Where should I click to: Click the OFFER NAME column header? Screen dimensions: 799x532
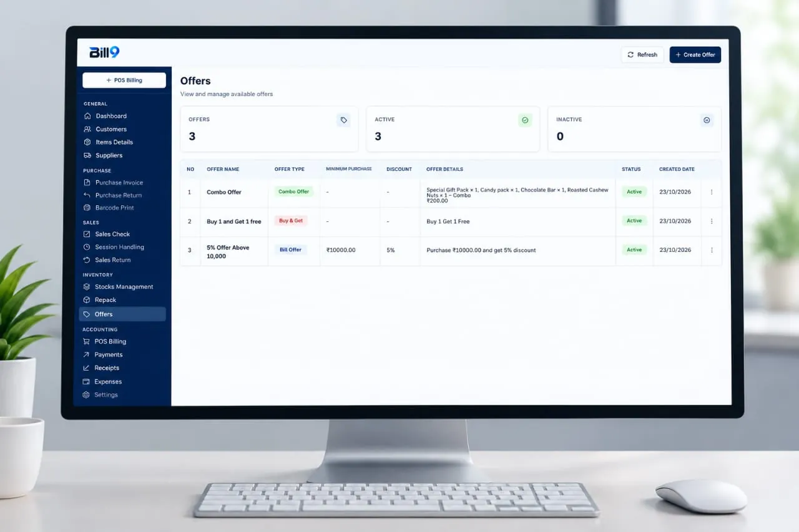click(x=223, y=169)
